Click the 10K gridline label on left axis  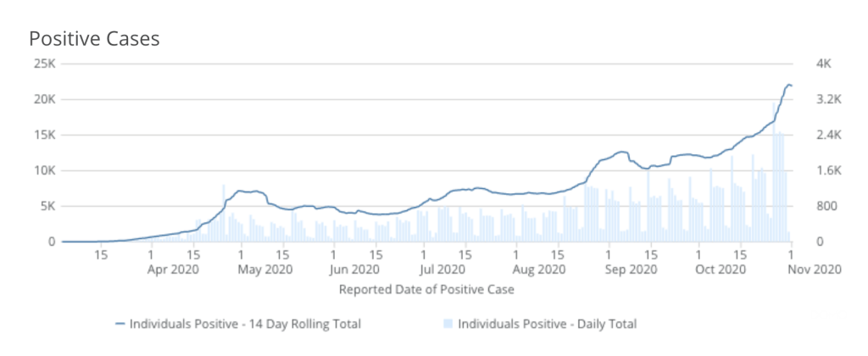pyautogui.click(x=44, y=170)
